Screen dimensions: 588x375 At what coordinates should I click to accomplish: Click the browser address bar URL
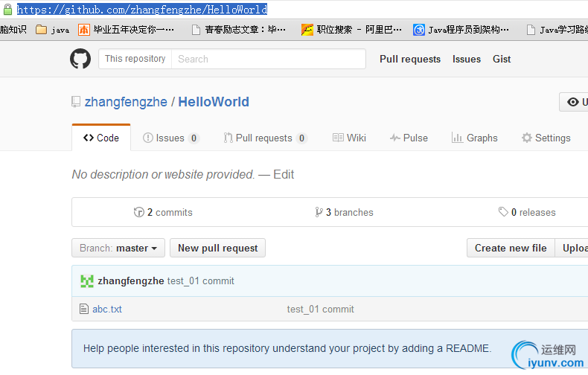pos(142,10)
